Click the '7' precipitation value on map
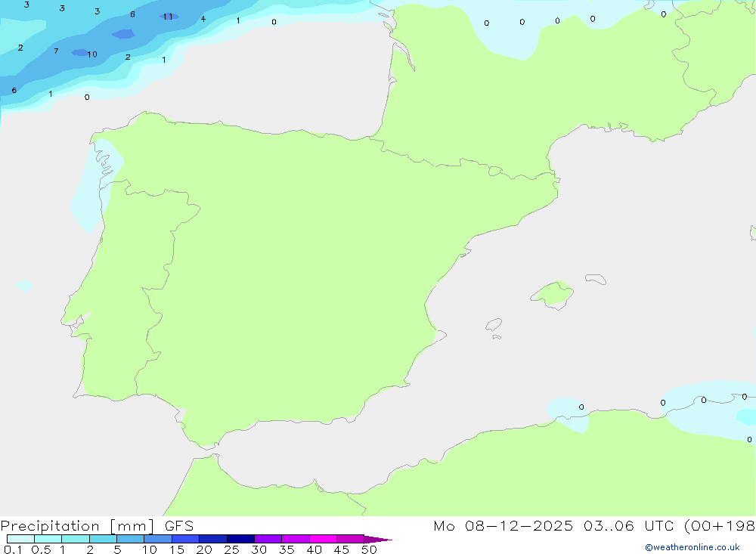Screen dimensions: 756x554 [x=57, y=51]
